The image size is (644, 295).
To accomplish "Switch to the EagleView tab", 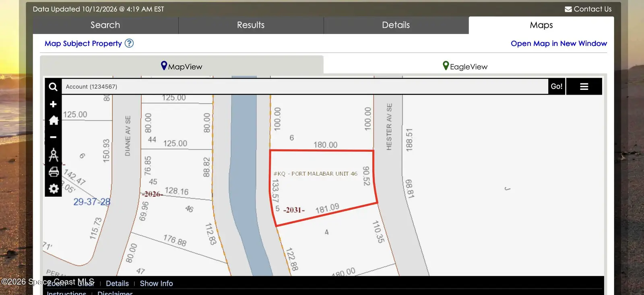I will [465, 66].
